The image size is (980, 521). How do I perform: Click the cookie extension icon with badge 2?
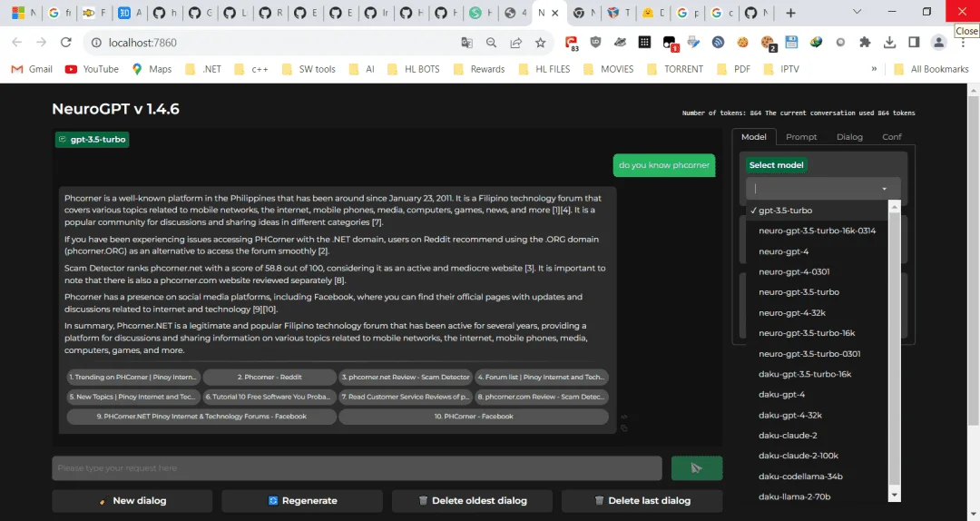(769, 43)
